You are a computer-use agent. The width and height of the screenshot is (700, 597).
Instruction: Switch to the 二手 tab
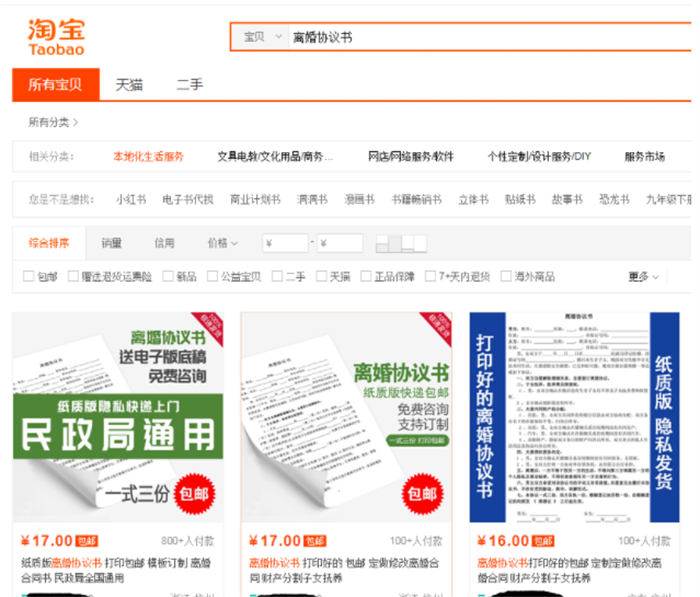click(190, 85)
